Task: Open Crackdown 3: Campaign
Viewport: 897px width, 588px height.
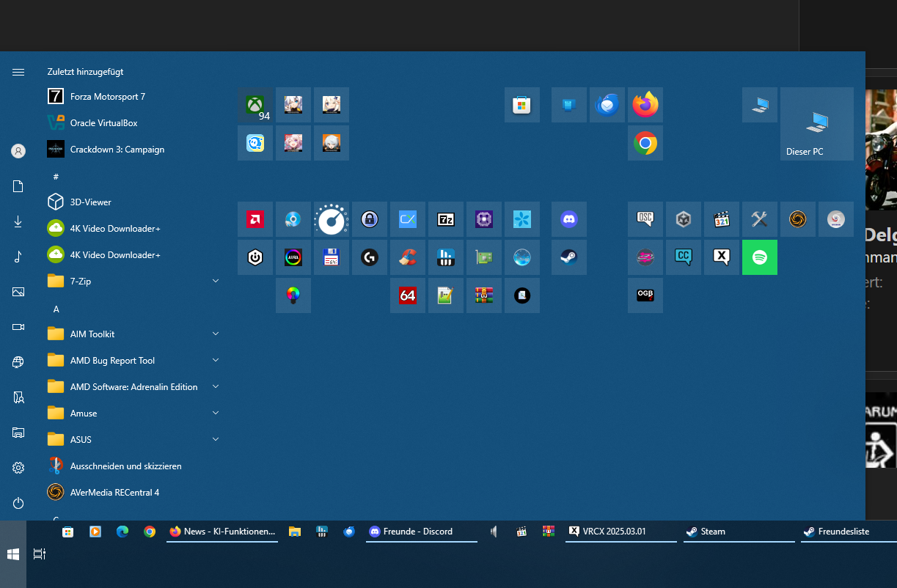Action: click(x=133, y=149)
